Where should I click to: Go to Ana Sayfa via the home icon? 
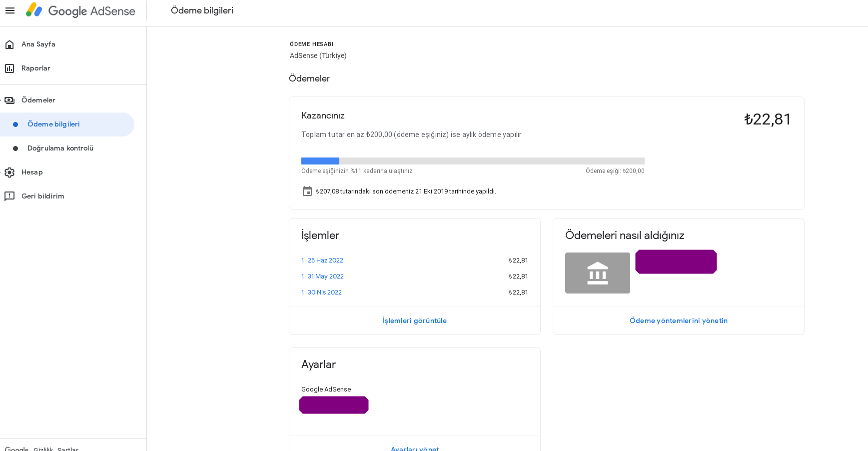click(9, 44)
